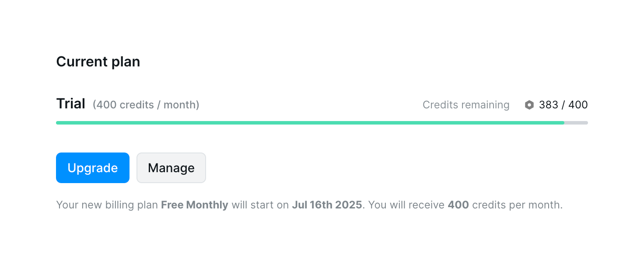644x267 pixels.
Task: Click "Your new billing plan" notice text
Action: (107, 205)
